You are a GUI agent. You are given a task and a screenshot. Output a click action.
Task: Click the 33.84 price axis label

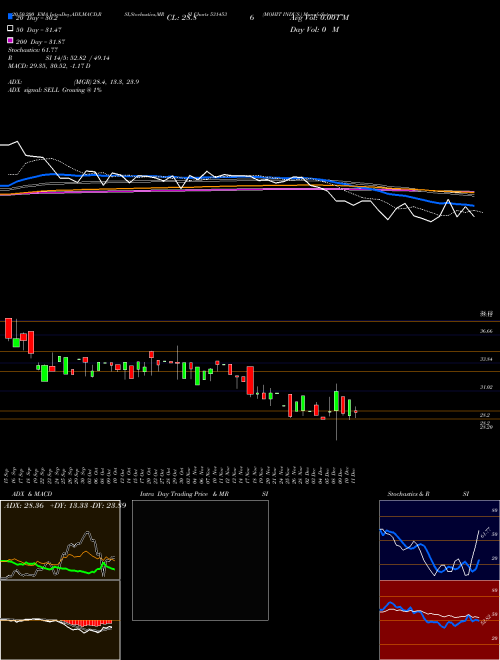[x=487, y=359]
